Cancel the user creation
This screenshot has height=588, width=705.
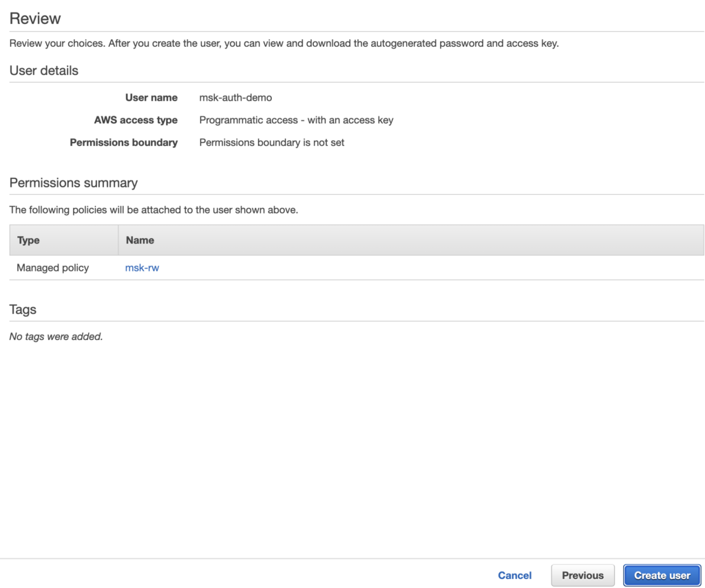click(514, 575)
